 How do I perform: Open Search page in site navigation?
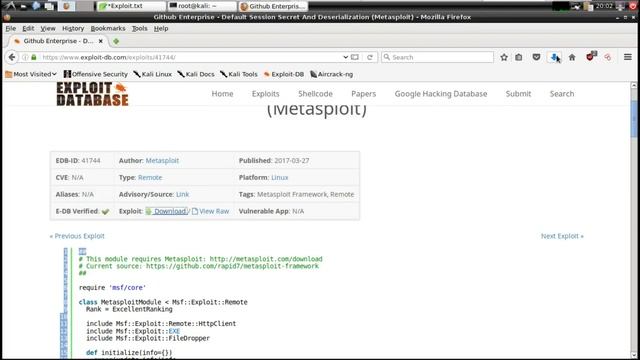coord(562,94)
